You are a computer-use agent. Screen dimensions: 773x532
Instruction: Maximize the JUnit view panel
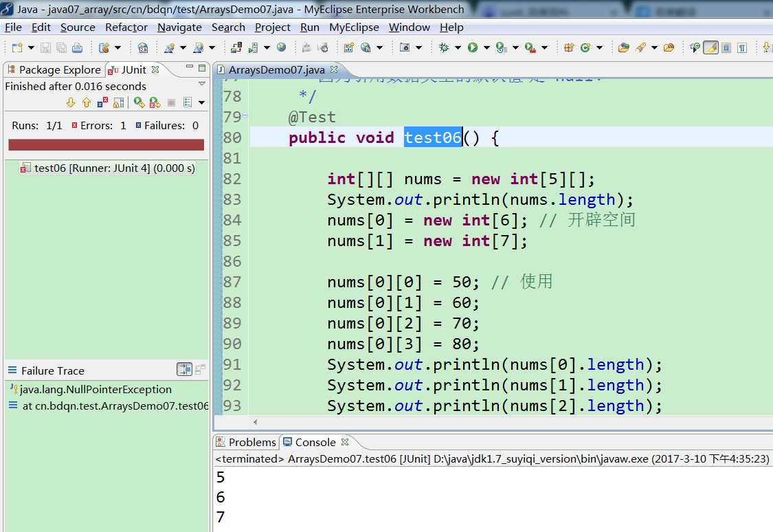coord(201,67)
